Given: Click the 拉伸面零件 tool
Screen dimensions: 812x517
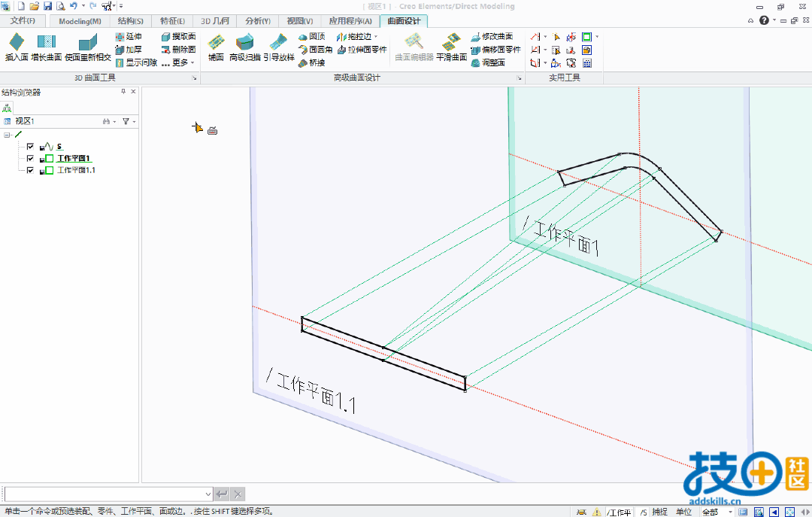Looking at the screenshot, I should click(x=362, y=49).
